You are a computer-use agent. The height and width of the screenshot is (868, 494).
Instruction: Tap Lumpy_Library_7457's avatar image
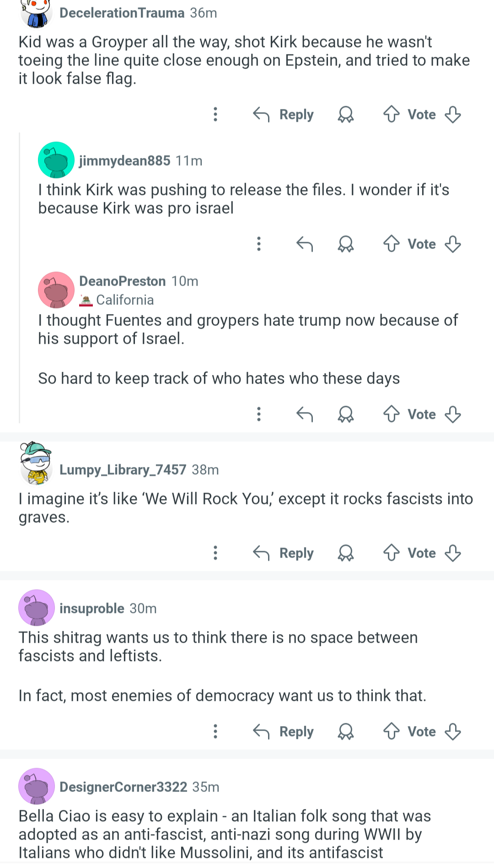[36, 463]
